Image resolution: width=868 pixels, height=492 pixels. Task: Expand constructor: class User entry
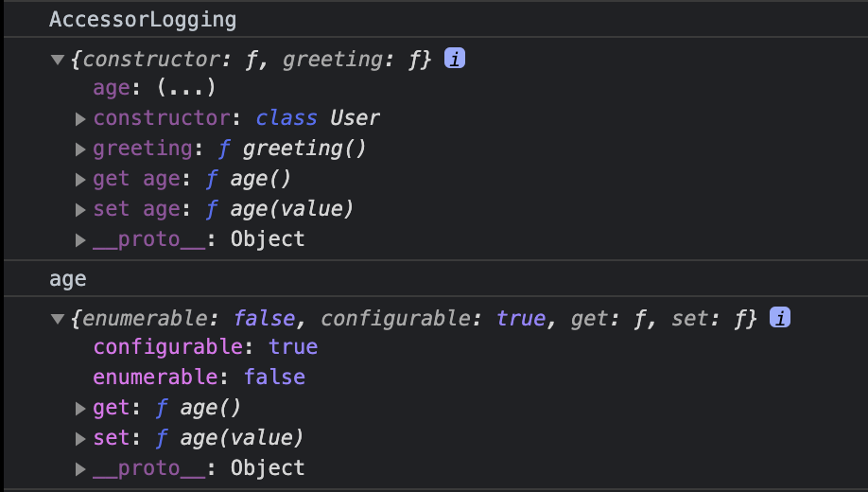[x=80, y=118]
